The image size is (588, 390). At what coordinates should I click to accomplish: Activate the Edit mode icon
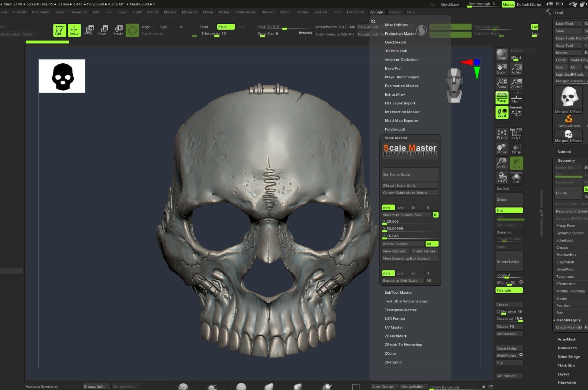[x=59, y=30]
